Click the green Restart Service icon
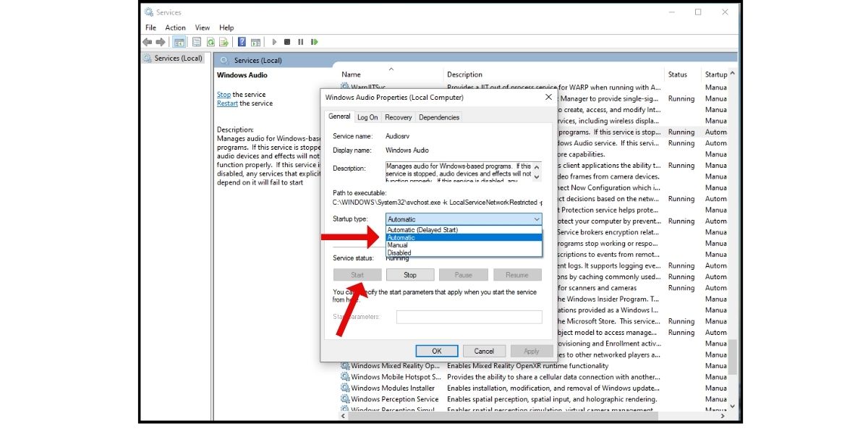This screenshot has width=868, height=434. point(314,42)
